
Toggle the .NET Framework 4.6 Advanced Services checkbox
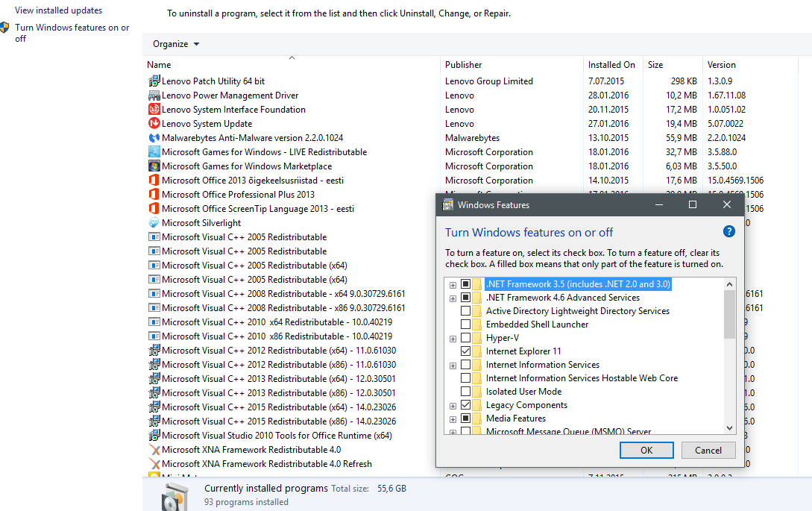click(x=465, y=298)
